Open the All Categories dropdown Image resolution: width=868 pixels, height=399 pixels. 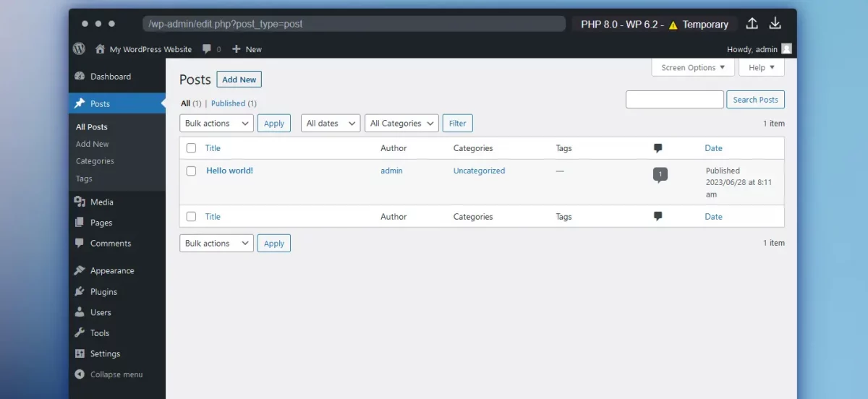(401, 124)
